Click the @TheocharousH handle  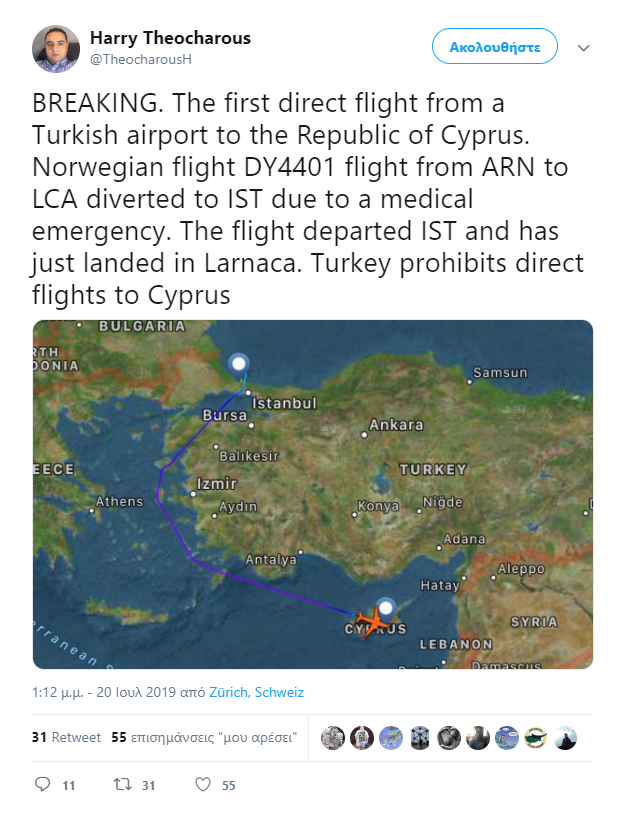pos(140,59)
